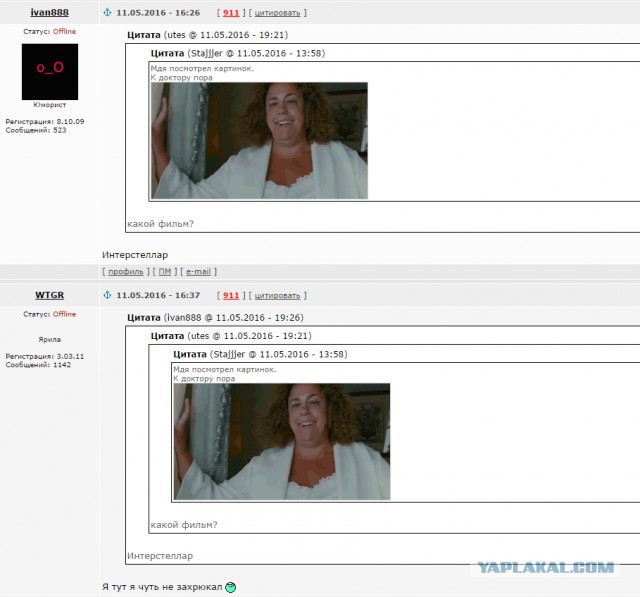The height and width of the screenshot is (597, 640).
Task: Click 'К доктору пора' in WTGR post
Action: pyautogui.click(x=204, y=379)
